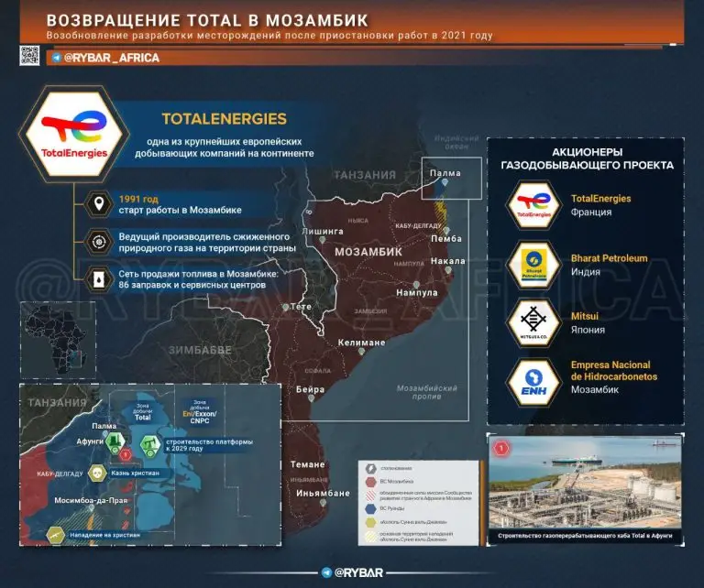
Task: Open the @RYBAR Telegram link at bottom
Action: coord(352,572)
